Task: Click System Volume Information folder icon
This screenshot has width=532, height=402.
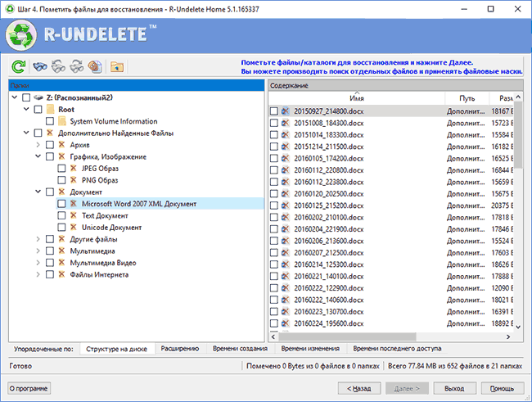Action: pyautogui.click(x=62, y=121)
